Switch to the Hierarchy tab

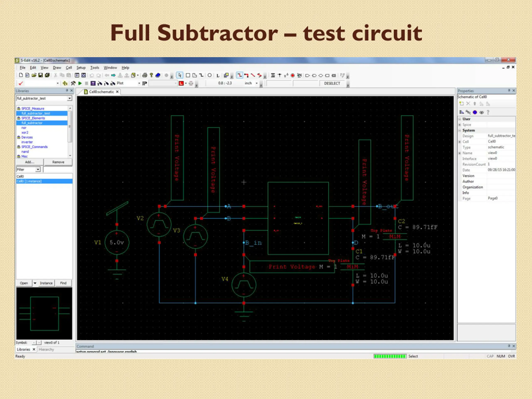click(x=46, y=349)
